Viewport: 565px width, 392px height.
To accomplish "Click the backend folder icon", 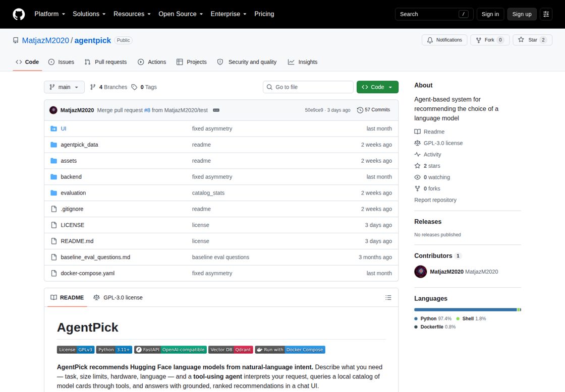I will pos(53,177).
